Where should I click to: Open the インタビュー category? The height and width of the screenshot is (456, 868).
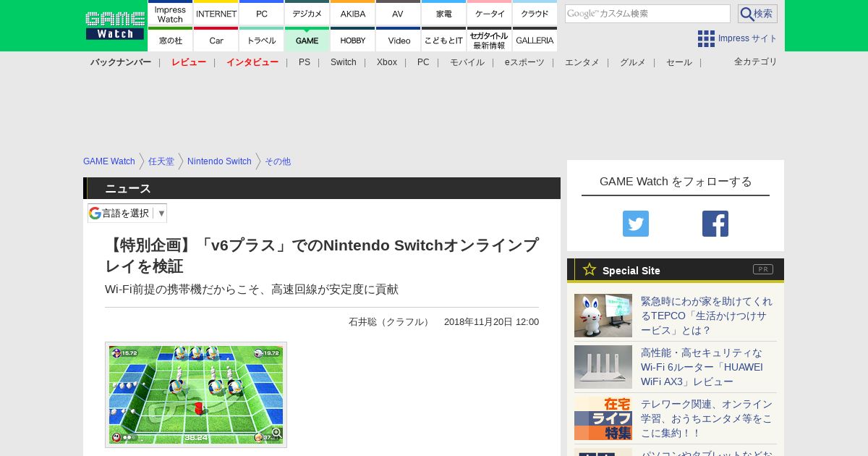[x=252, y=62]
